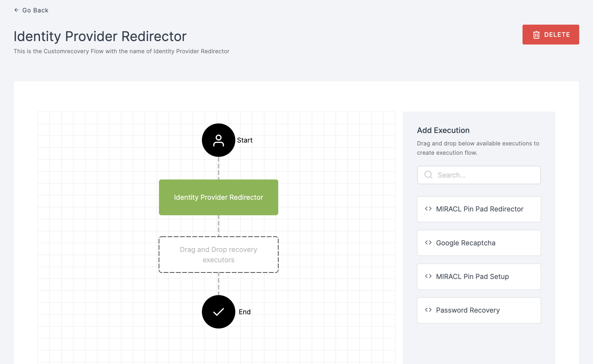593x364 pixels.
Task: Select the MIRACL Pin Pad Setup execution
Action: coord(479,276)
